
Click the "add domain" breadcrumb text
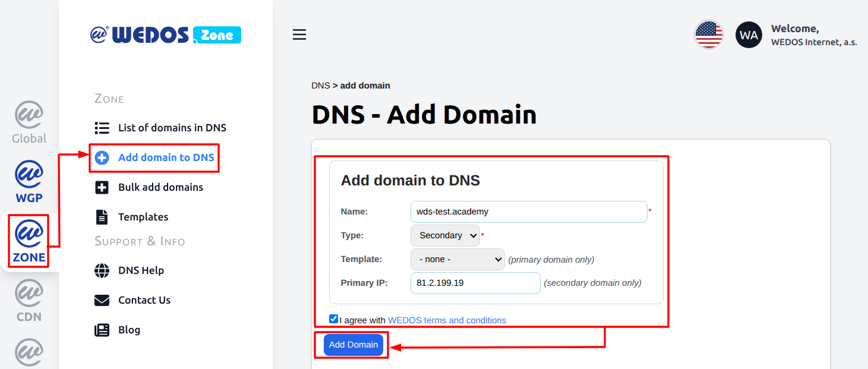pyautogui.click(x=365, y=86)
